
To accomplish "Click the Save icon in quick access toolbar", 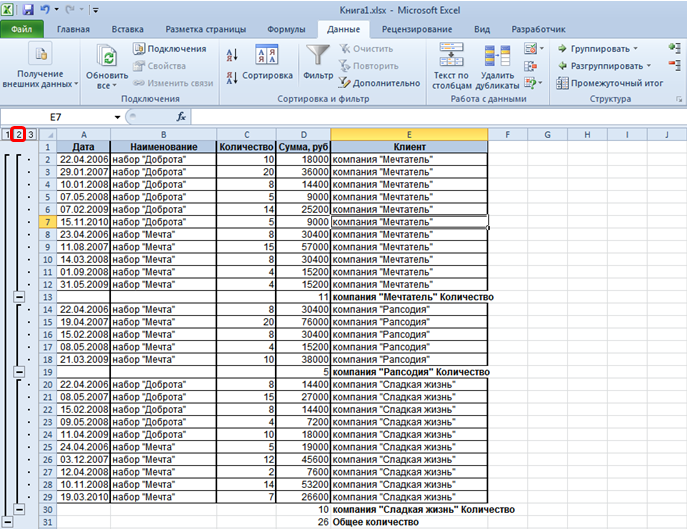I will (x=28, y=9).
